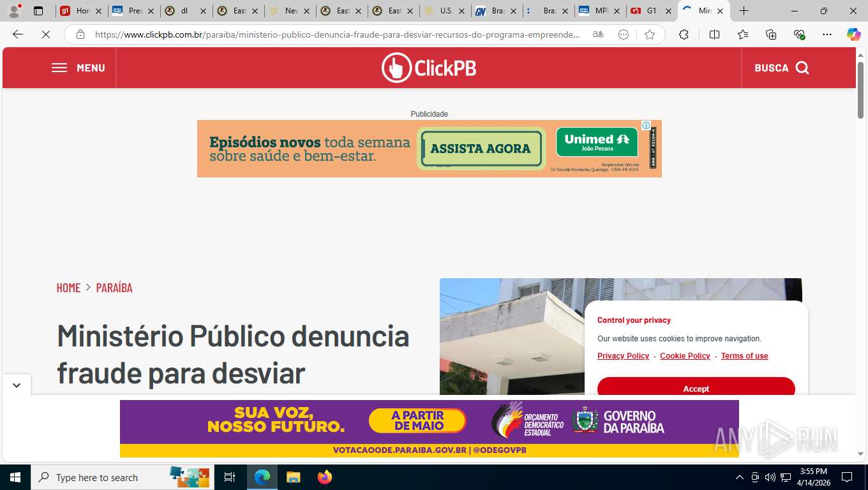
Task: Click the taskbar search box
Action: pos(121,477)
